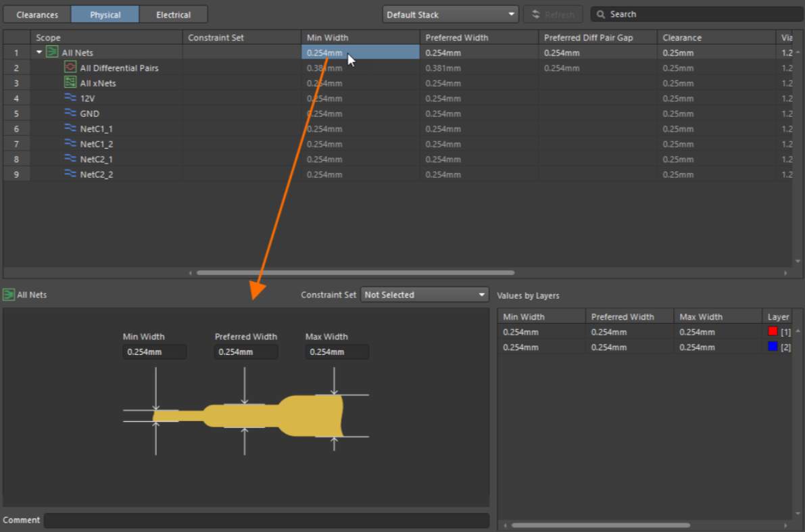This screenshot has width=805, height=532.
Task: Click the red layer [1] color swatch
Action: tap(773, 332)
